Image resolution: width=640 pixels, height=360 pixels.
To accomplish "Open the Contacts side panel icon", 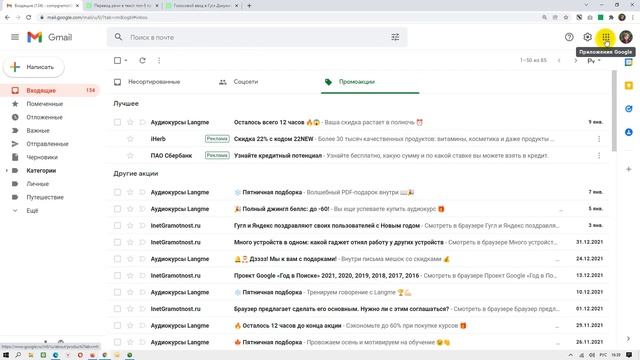I will coord(629,132).
